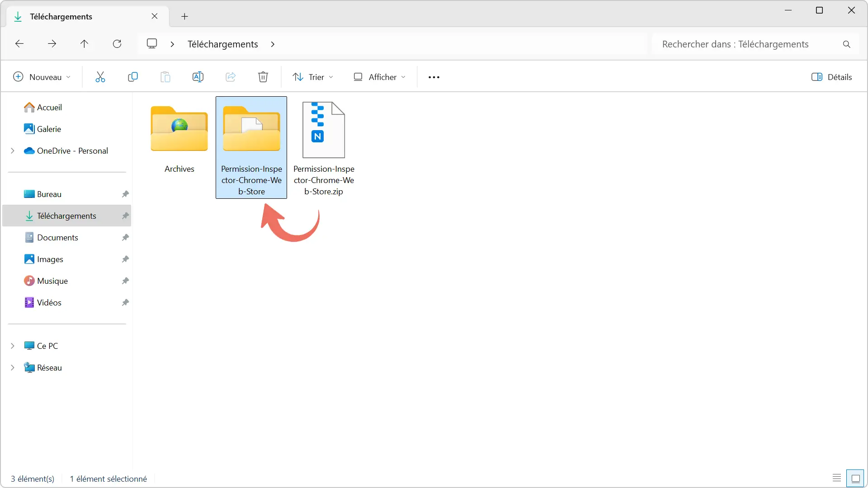Copy the selected folder
868x488 pixels.
pos(133,77)
